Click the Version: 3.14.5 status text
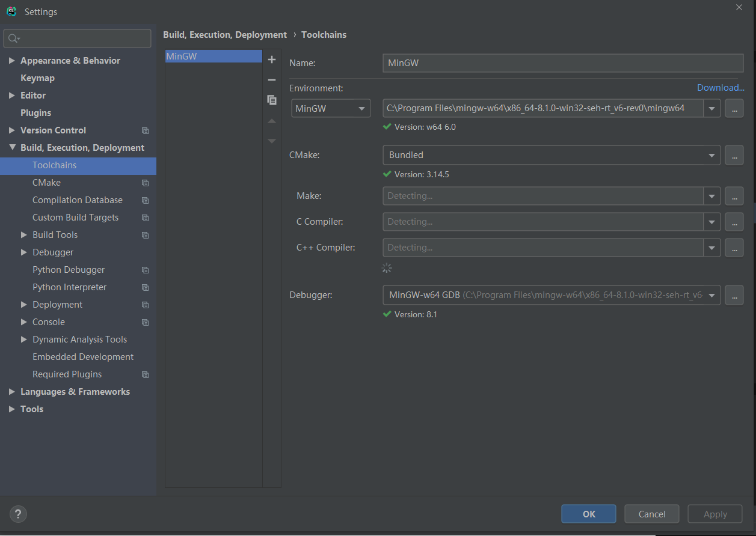Viewport: 756px width, 536px height. pos(422,174)
